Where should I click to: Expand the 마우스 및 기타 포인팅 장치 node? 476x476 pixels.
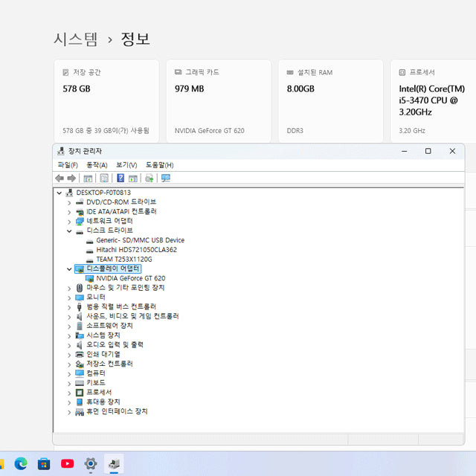pyautogui.click(x=69, y=289)
